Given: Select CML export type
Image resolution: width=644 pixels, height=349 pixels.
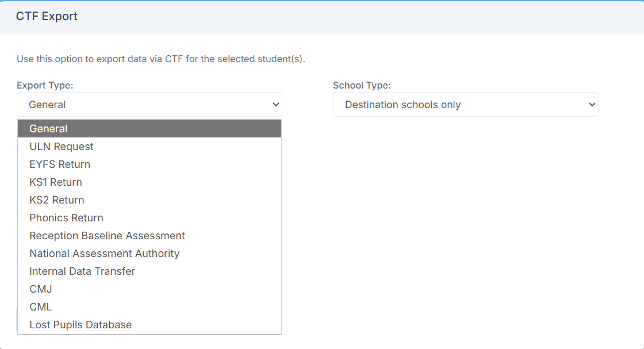Looking at the screenshot, I should pyautogui.click(x=40, y=306).
